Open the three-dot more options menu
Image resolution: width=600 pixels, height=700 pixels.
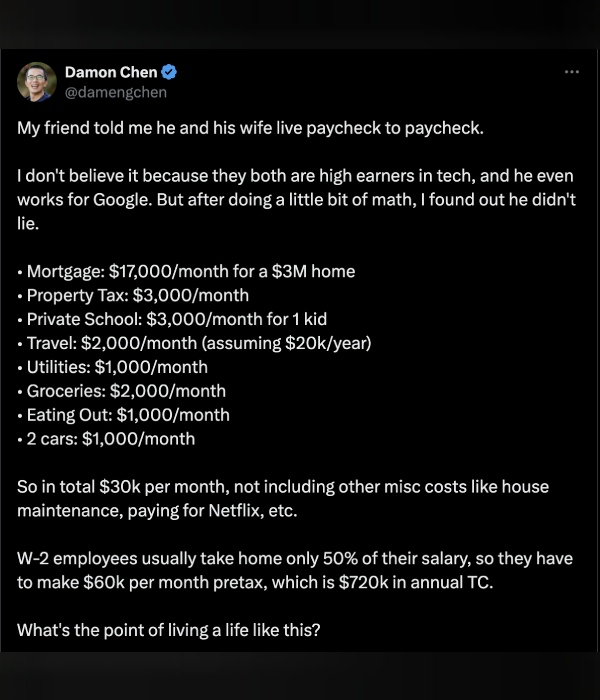[571, 73]
